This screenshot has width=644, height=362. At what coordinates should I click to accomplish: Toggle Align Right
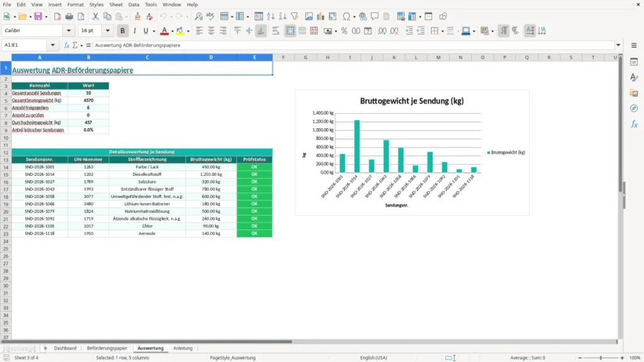tap(223, 31)
